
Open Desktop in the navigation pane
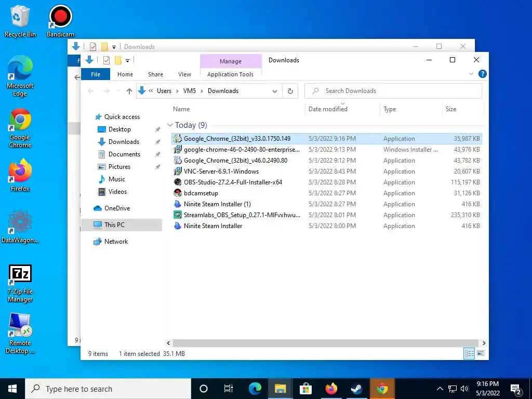(114, 129)
